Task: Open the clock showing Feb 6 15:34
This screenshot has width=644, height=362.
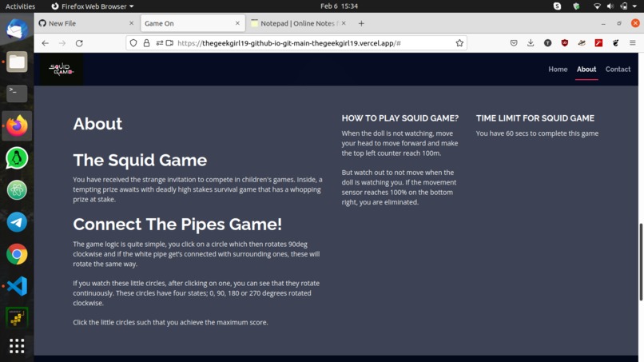Action: 339,6
